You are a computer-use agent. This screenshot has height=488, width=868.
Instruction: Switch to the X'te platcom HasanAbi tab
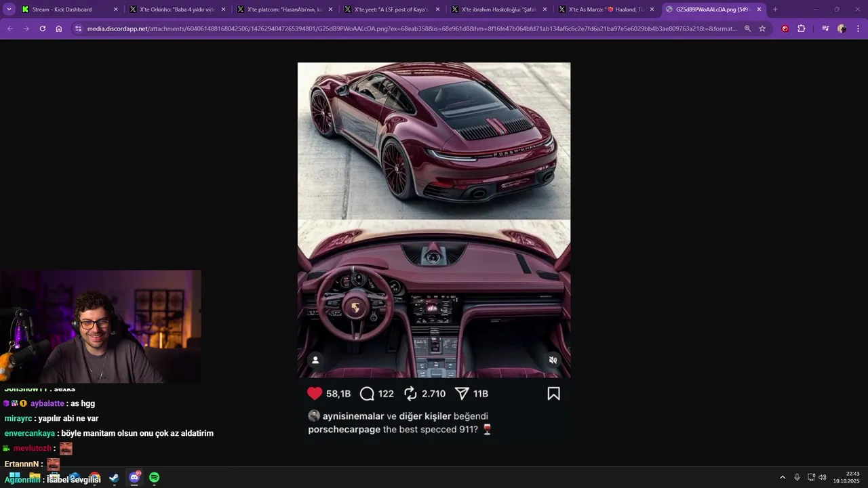(x=285, y=9)
